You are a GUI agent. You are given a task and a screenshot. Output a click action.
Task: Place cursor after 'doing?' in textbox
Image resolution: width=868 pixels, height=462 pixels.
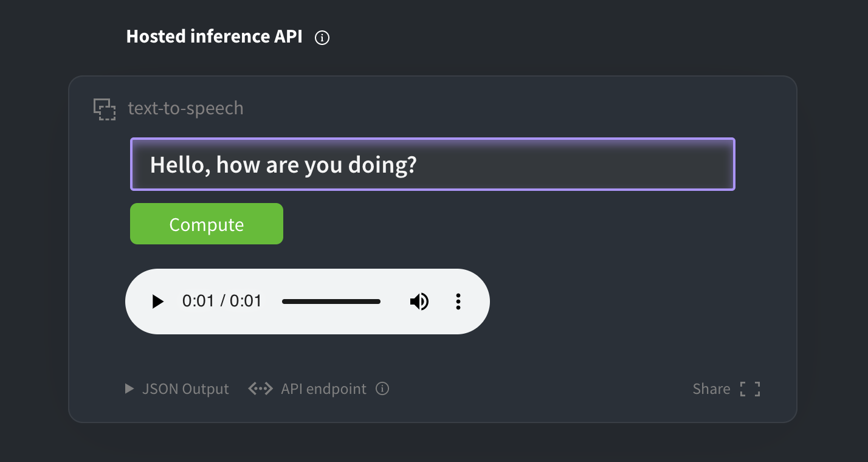click(x=418, y=165)
